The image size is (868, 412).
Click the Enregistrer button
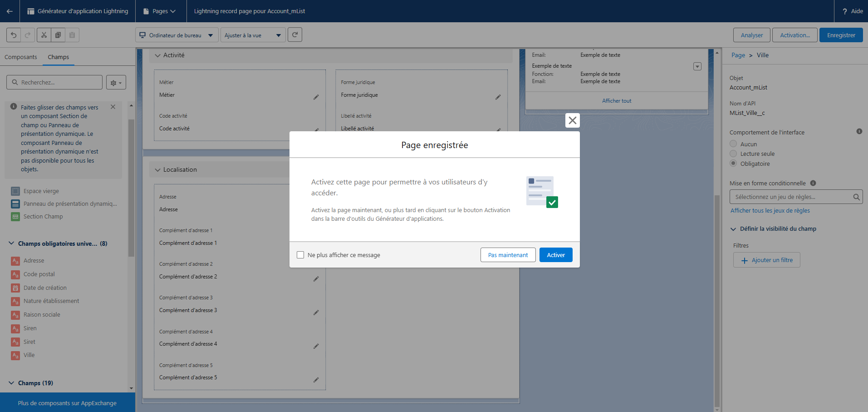841,35
